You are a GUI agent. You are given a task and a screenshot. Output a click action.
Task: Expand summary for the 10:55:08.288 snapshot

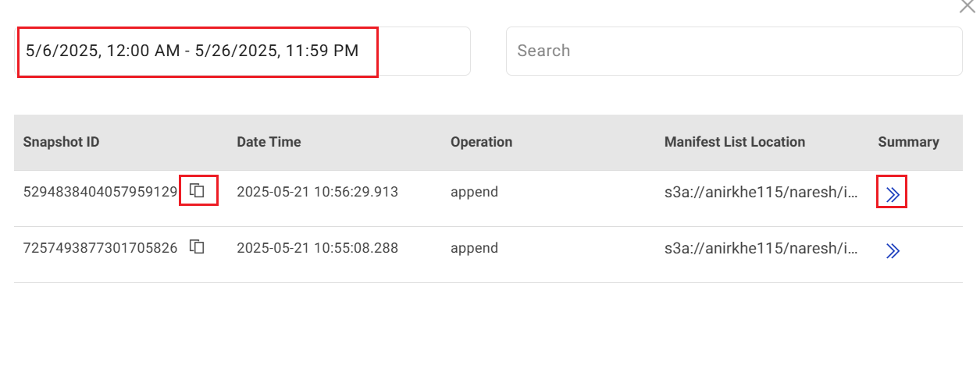893,250
